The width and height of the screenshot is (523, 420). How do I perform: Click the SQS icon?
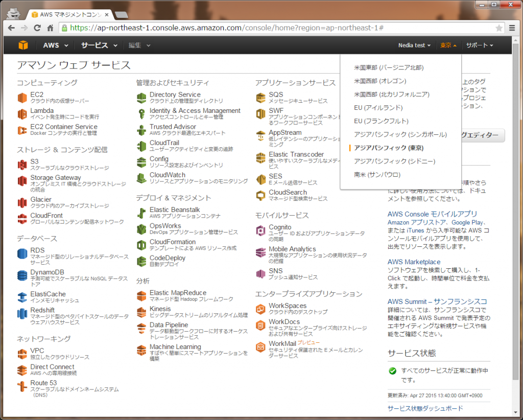click(x=260, y=98)
